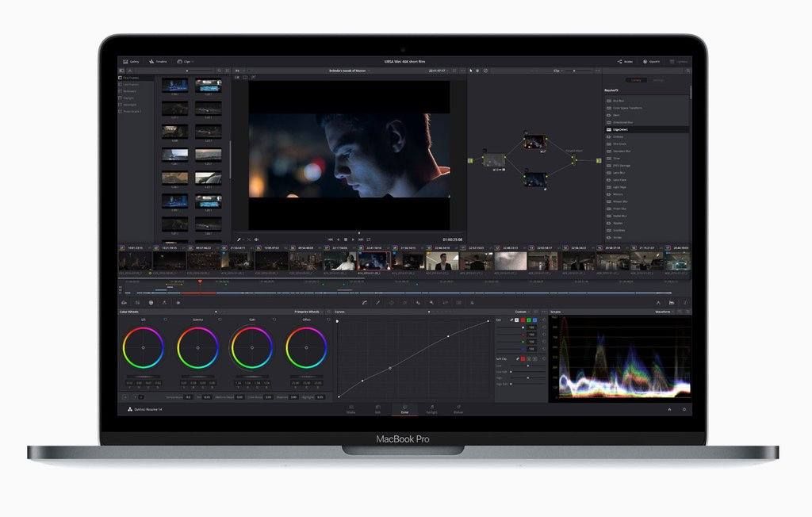Reset the Gamma color wheel
The image size is (812, 517).
click(x=220, y=320)
